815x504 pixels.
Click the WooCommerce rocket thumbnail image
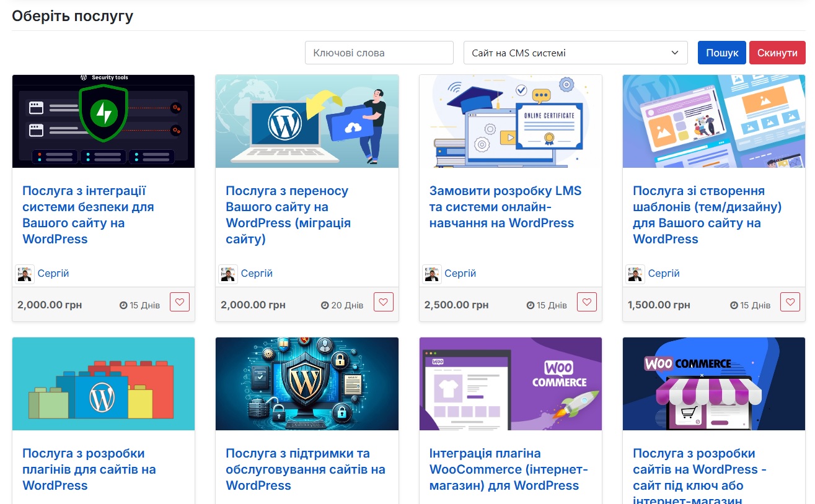510,383
